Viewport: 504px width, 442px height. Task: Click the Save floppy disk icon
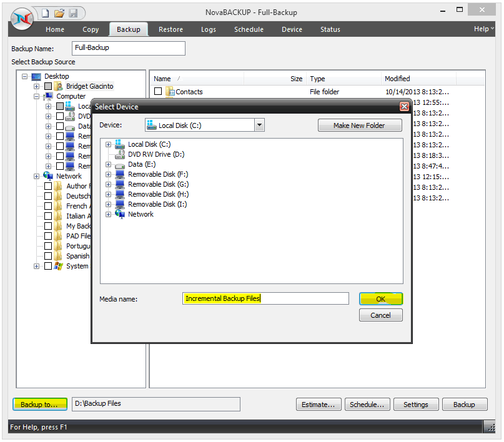point(73,12)
